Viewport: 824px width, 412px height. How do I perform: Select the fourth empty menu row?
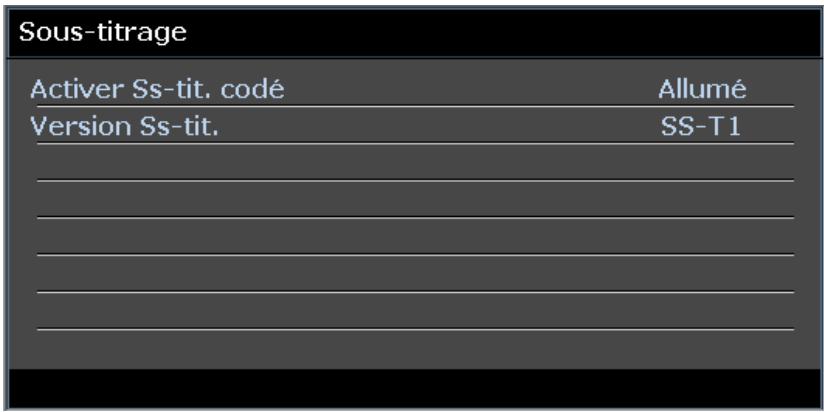(x=414, y=274)
